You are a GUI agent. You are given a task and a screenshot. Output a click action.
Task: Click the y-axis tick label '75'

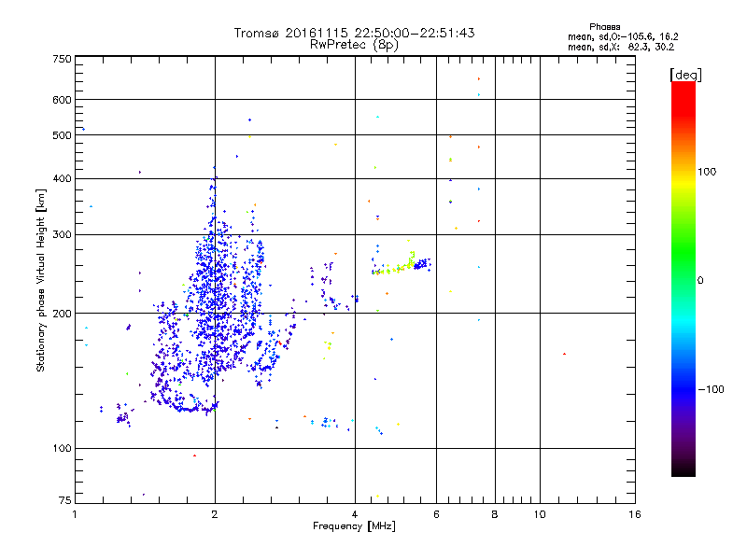pos(65,500)
